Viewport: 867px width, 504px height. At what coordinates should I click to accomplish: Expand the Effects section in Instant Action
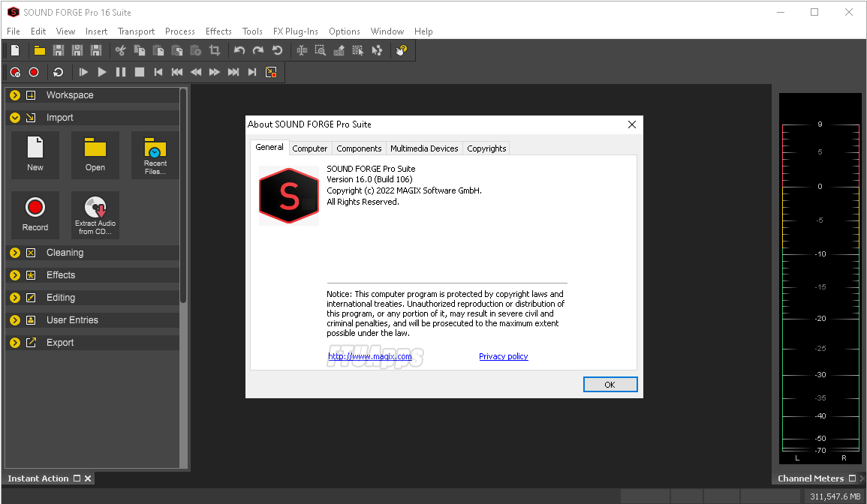(x=15, y=275)
